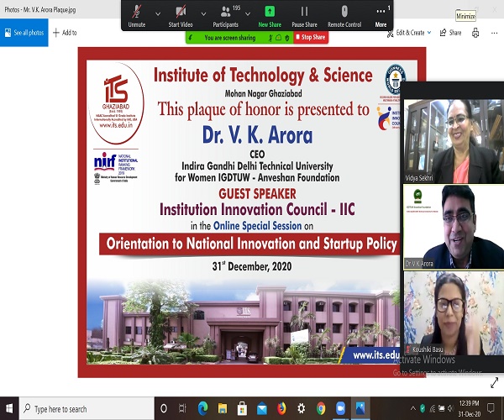The height and width of the screenshot is (420, 504).
Task: Click the Print icon in Photos
Action: (x=475, y=33)
